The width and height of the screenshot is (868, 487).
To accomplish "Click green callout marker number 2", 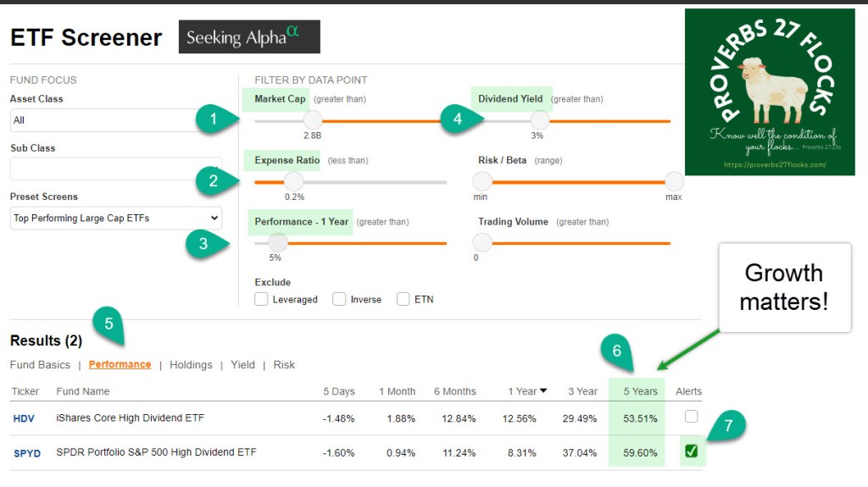I will 213,180.
